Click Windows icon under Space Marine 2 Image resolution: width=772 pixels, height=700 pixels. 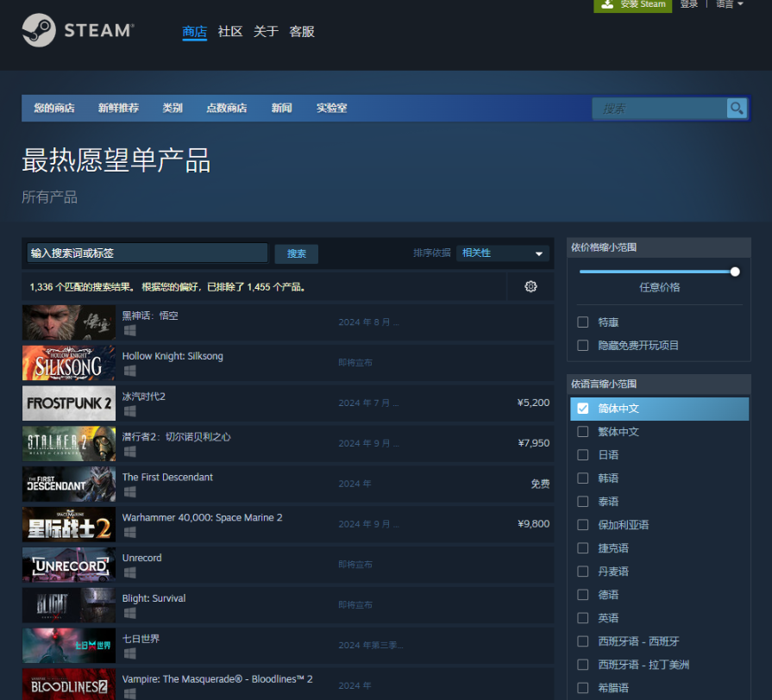(x=130, y=532)
